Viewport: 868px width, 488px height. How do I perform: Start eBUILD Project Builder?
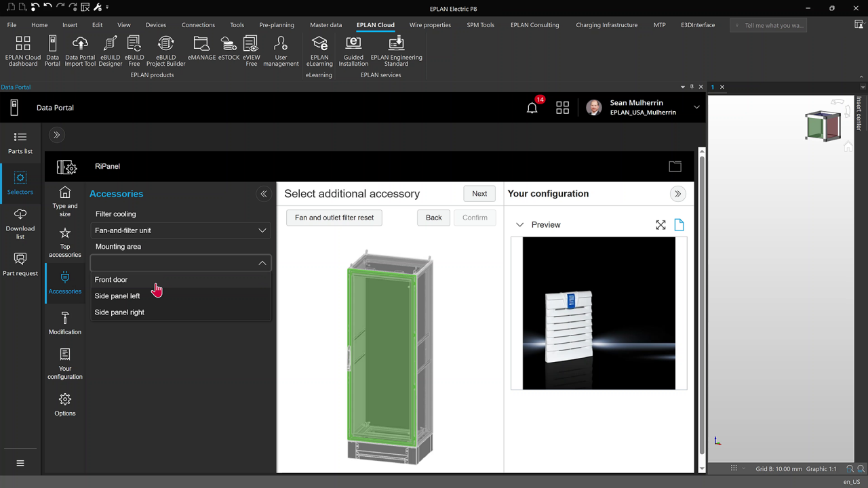click(x=165, y=52)
